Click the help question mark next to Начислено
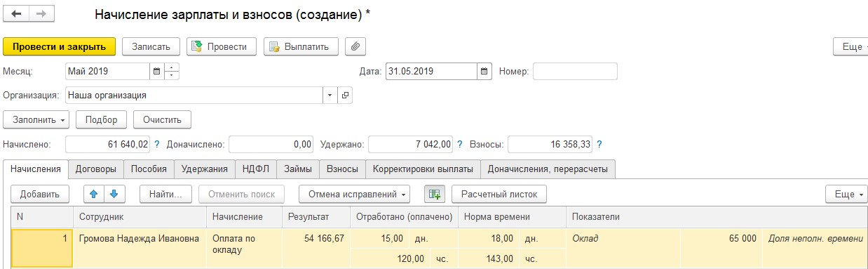The height and width of the screenshot is (269, 868). (156, 145)
